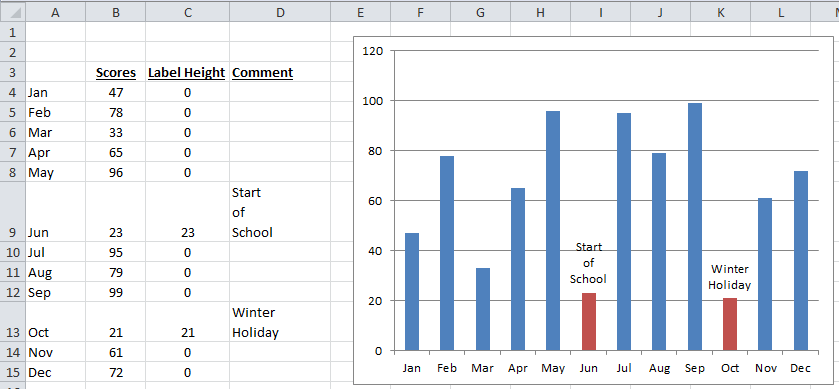Viewport: 839px width, 389px height.
Task: Click the Start of School chart label
Action: [589, 263]
